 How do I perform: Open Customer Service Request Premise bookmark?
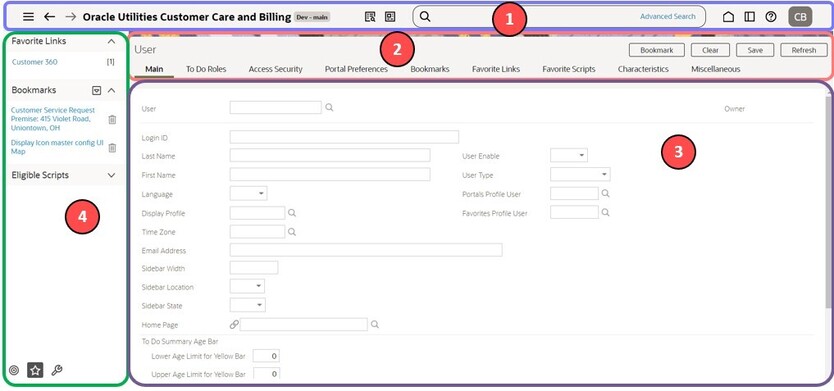pos(53,119)
